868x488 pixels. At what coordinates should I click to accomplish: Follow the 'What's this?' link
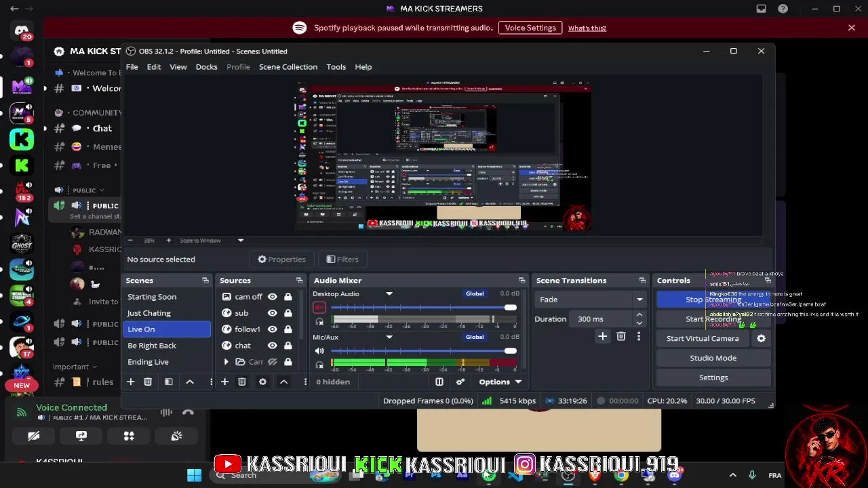(x=587, y=28)
